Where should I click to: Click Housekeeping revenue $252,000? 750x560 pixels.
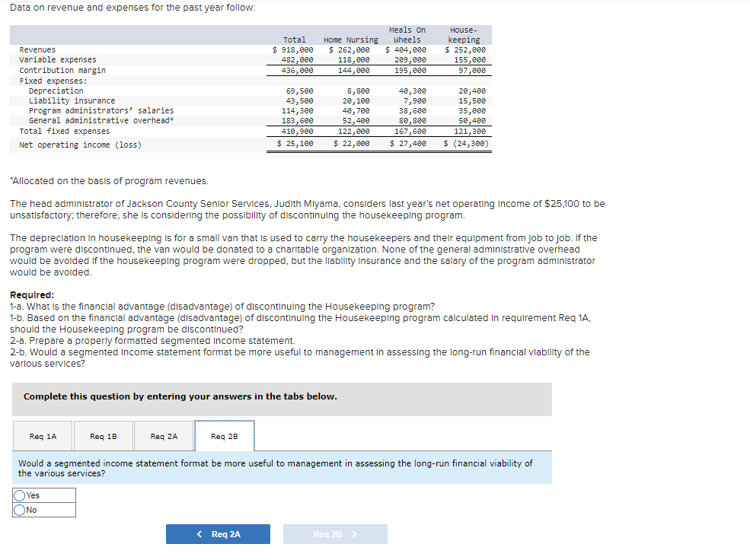(465, 49)
